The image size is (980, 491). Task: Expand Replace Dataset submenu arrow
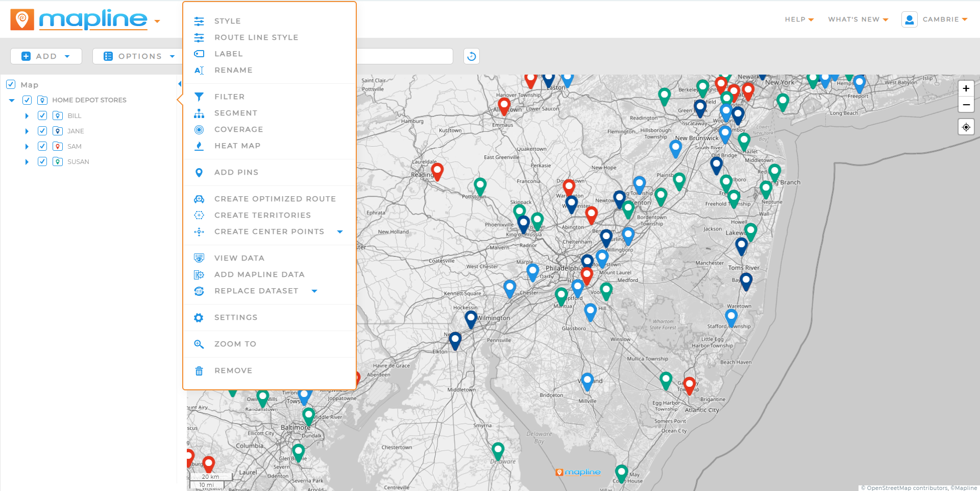tap(314, 291)
